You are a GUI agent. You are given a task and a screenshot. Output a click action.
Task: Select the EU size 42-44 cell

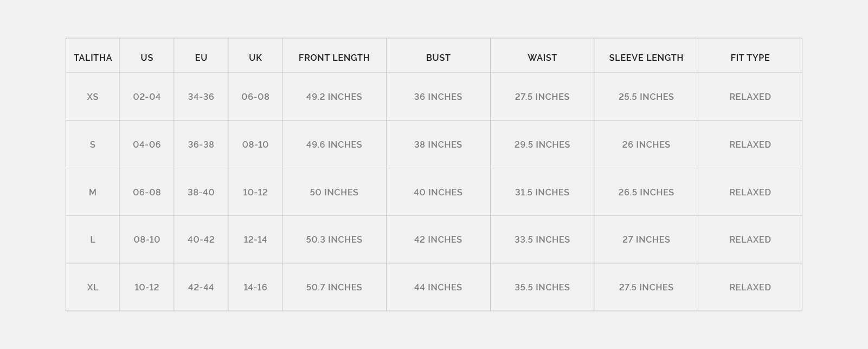click(201, 287)
